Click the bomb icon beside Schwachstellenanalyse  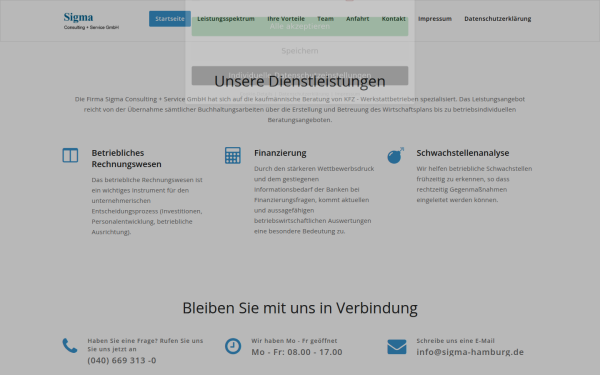tap(396, 155)
